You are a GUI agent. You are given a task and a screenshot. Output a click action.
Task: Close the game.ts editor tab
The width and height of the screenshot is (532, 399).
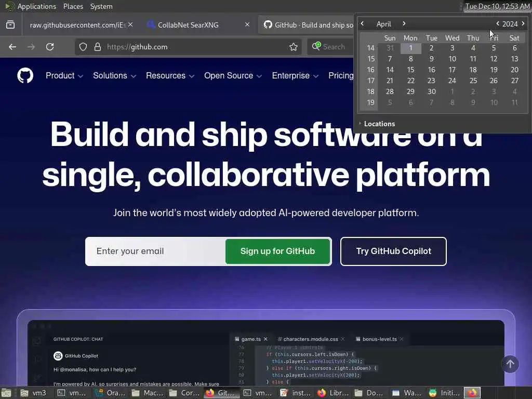click(265, 339)
